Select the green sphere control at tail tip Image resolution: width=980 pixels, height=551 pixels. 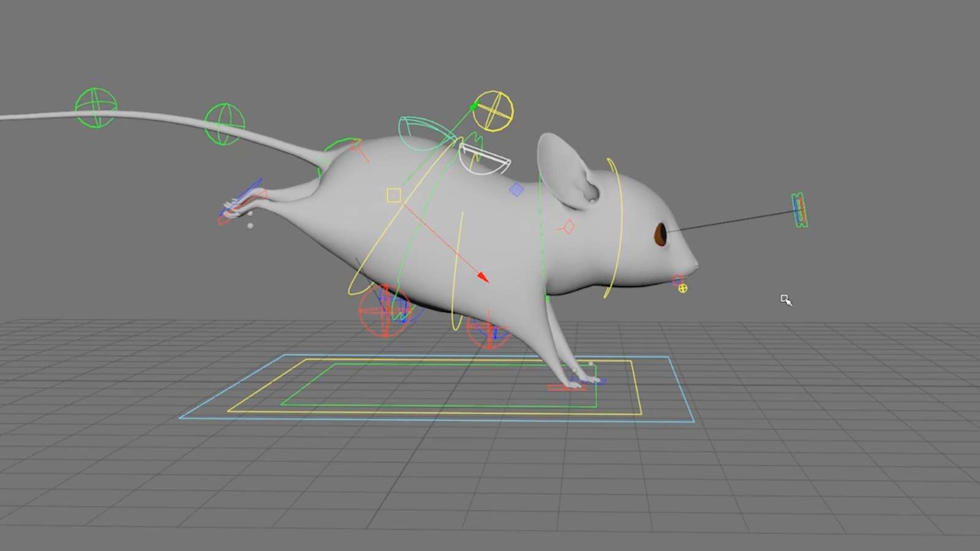(96, 107)
